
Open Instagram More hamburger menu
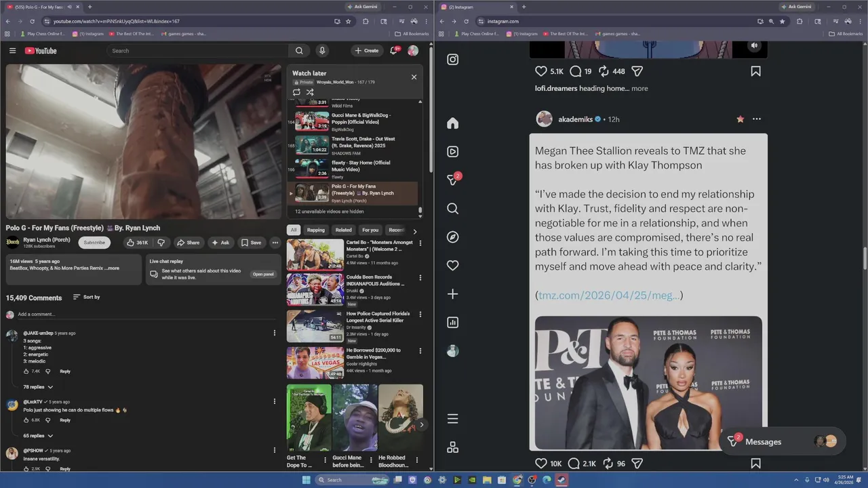[453, 419]
